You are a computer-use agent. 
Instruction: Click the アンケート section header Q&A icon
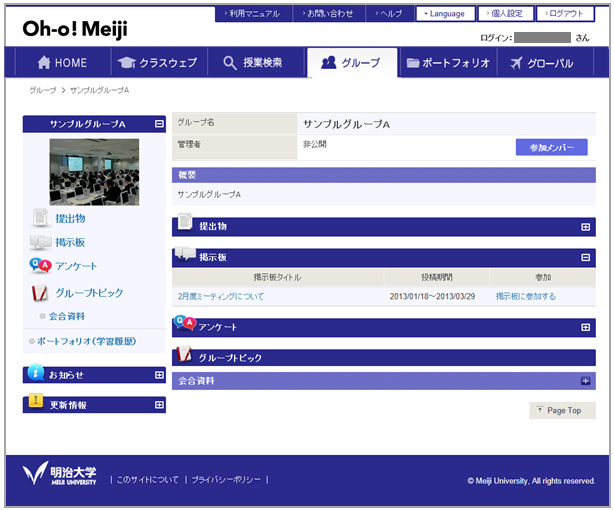[x=185, y=323]
